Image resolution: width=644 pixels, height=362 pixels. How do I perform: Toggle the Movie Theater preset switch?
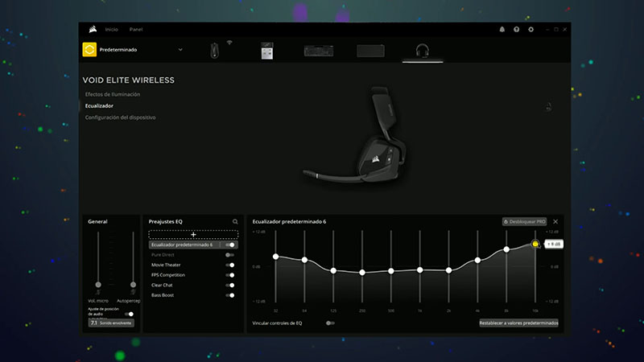click(x=230, y=265)
